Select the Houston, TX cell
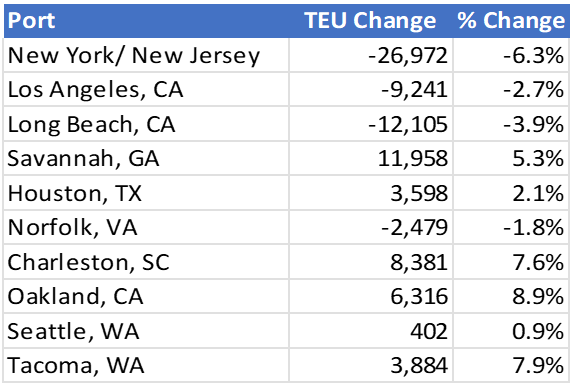The width and height of the screenshot is (572, 384). coord(146,193)
